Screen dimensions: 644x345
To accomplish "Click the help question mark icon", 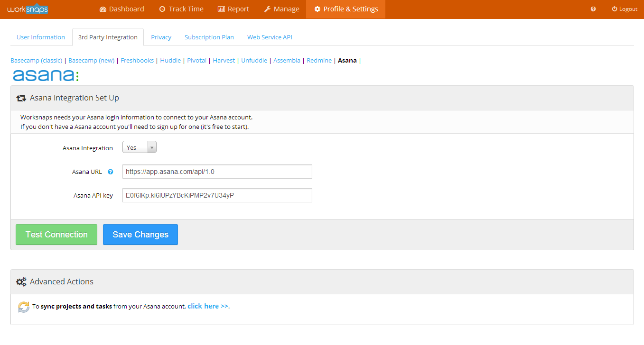I will 593,9.
